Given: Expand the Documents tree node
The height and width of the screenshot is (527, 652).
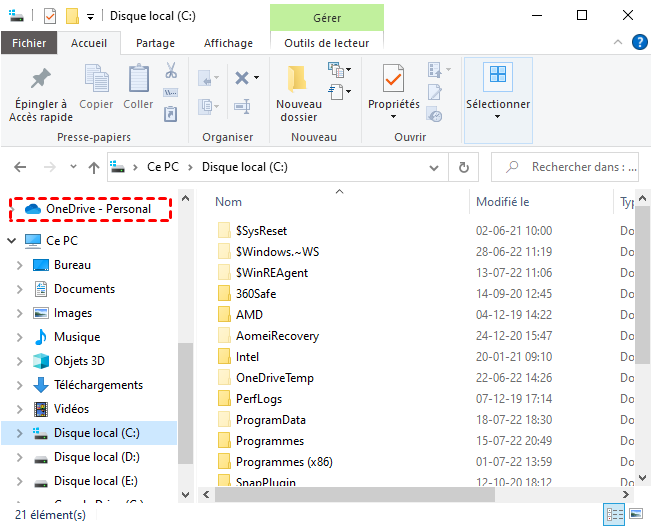Looking at the screenshot, I should (20, 289).
